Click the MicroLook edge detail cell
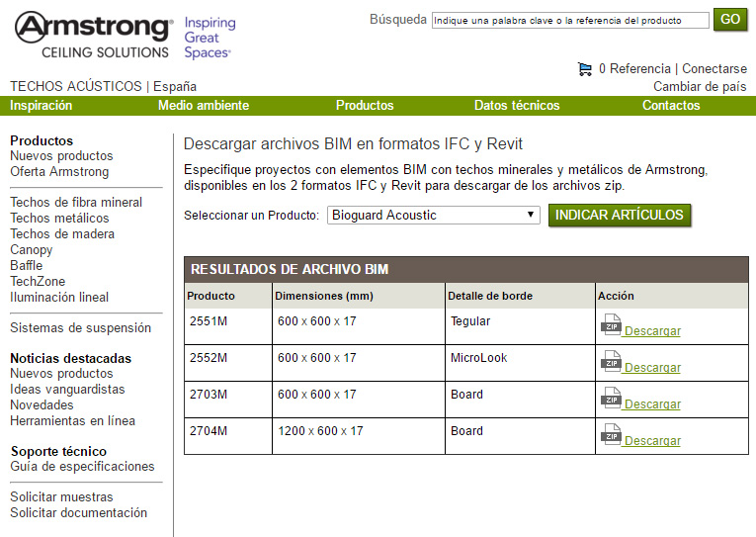The height and width of the screenshot is (537, 756). pyautogui.click(x=520, y=363)
